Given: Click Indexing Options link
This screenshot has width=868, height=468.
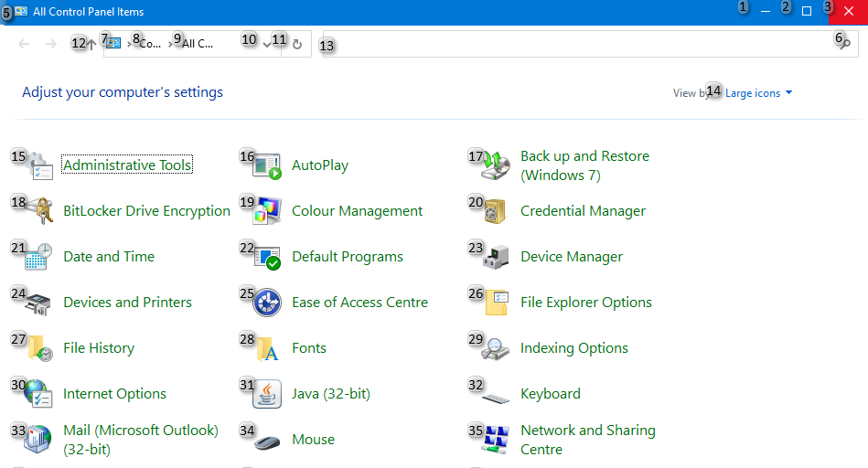Looking at the screenshot, I should click(x=574, y=348).
